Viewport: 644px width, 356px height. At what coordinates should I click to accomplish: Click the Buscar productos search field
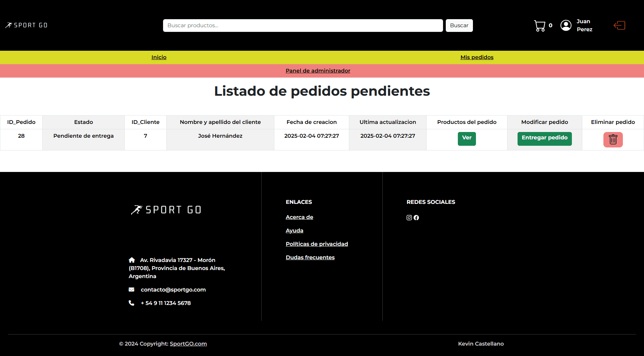click(x=302, y=25)
